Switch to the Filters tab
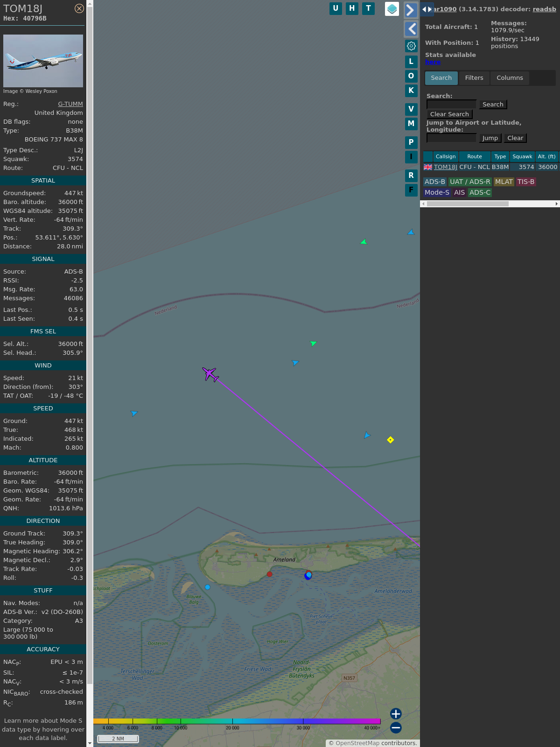 [474, 78]
